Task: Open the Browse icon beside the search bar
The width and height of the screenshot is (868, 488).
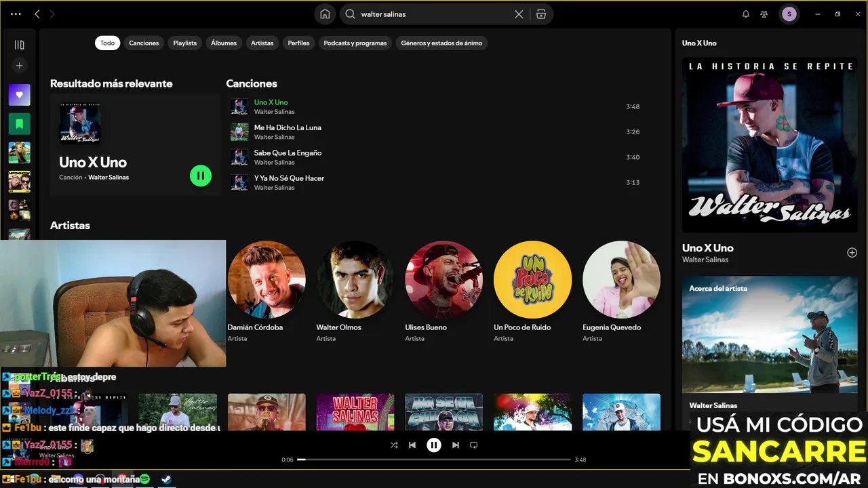Action: click(541, 14)
